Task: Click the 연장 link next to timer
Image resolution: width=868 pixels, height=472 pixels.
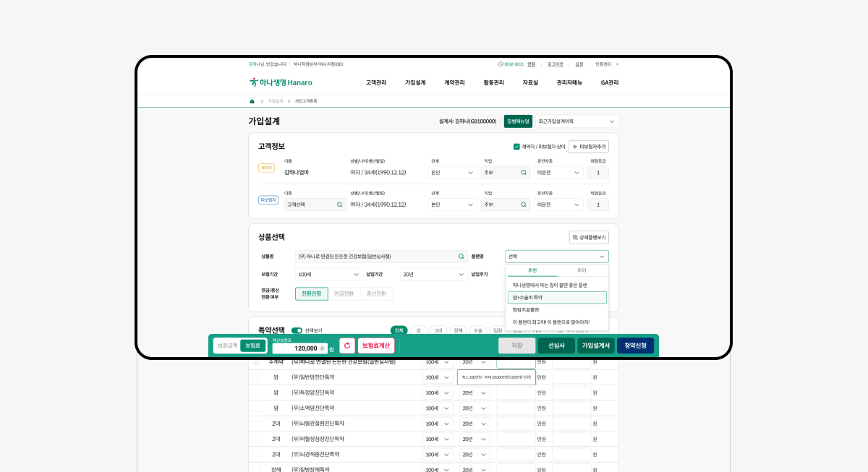Action: point(532,64)
